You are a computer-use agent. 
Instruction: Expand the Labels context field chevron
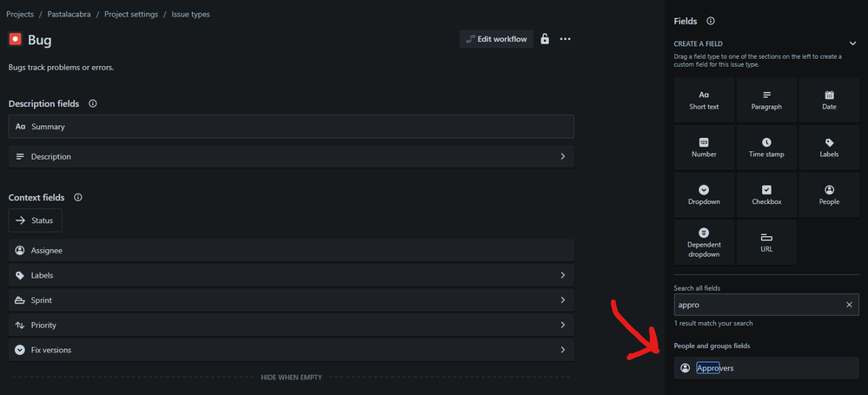pos(562,275)
